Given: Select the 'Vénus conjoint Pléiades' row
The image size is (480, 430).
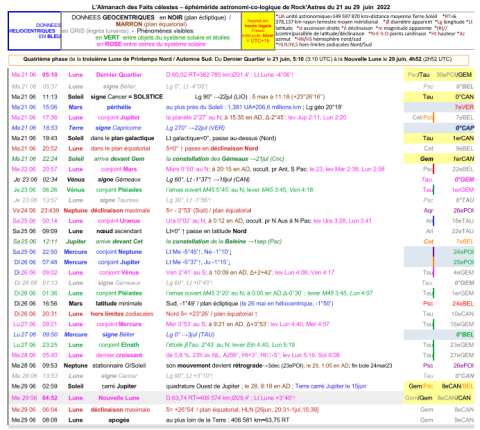Looking at the screenshot, I should [x=242, y=190].
